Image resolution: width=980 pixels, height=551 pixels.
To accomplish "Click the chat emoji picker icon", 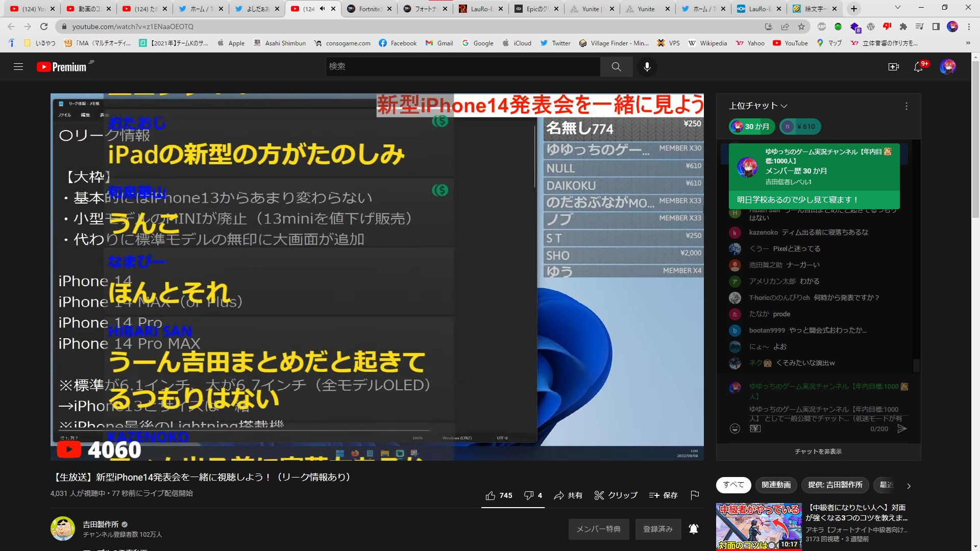I will pos(735,429).
